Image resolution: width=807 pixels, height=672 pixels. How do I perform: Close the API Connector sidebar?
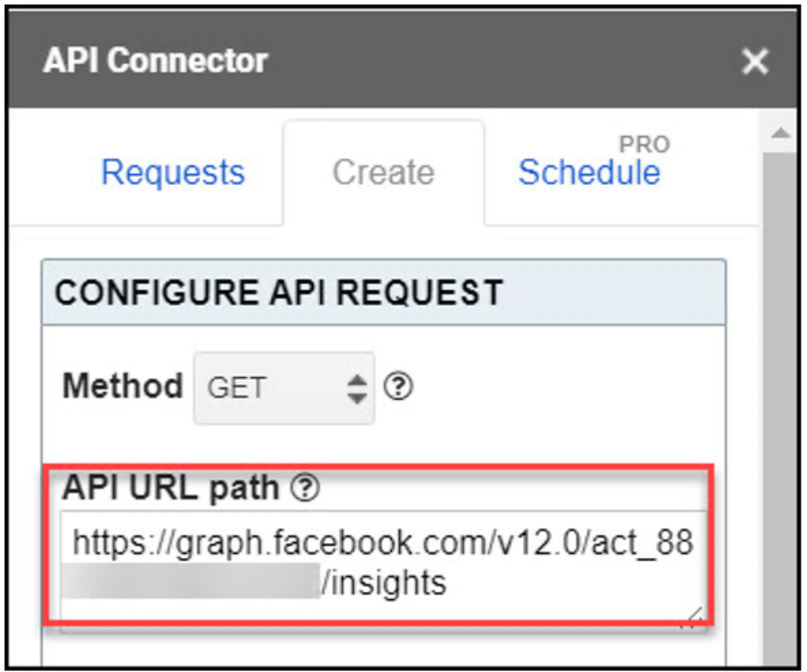click(755, 61)
